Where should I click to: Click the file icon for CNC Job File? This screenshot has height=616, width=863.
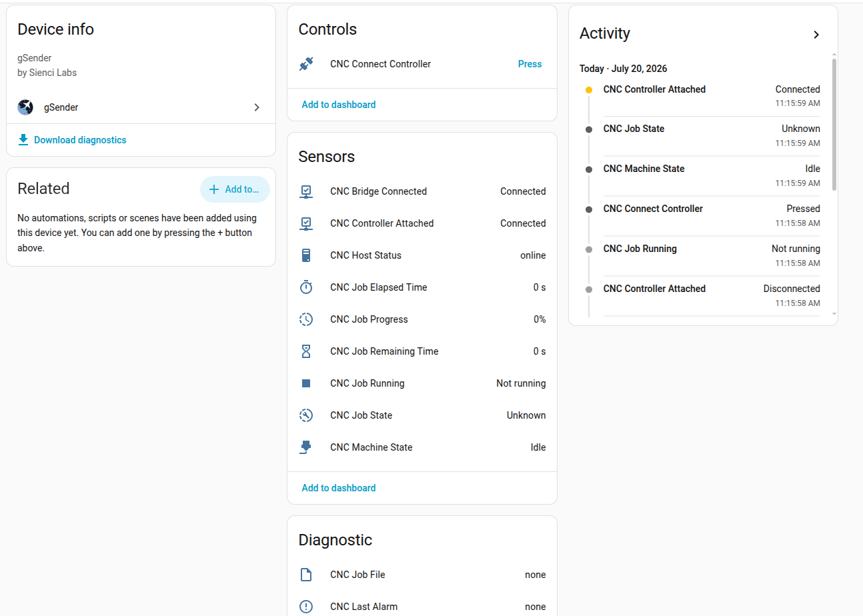click(306, 575)
